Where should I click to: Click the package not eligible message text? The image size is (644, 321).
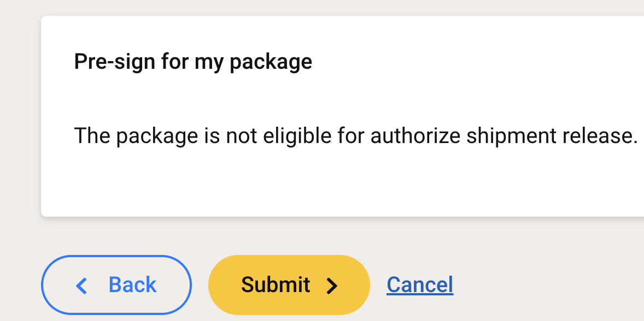click(x=355, y=135)
